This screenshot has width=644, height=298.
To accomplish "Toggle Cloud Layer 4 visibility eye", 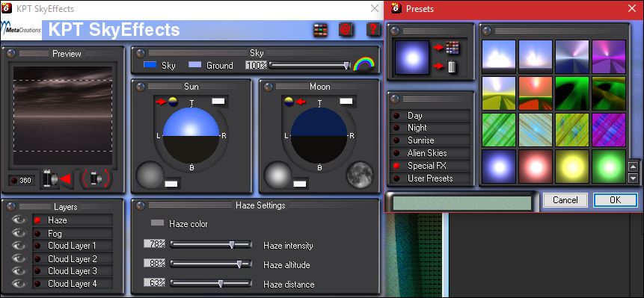I will [19, 284].
